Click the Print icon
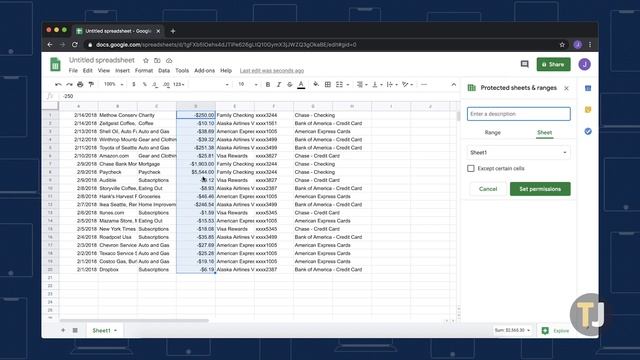 80,84
